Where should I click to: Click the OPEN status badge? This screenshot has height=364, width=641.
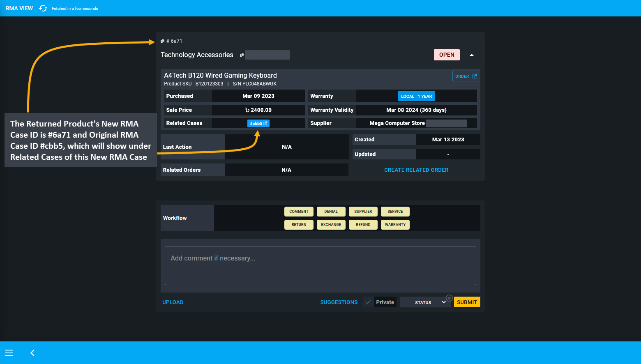click(447, 55)
